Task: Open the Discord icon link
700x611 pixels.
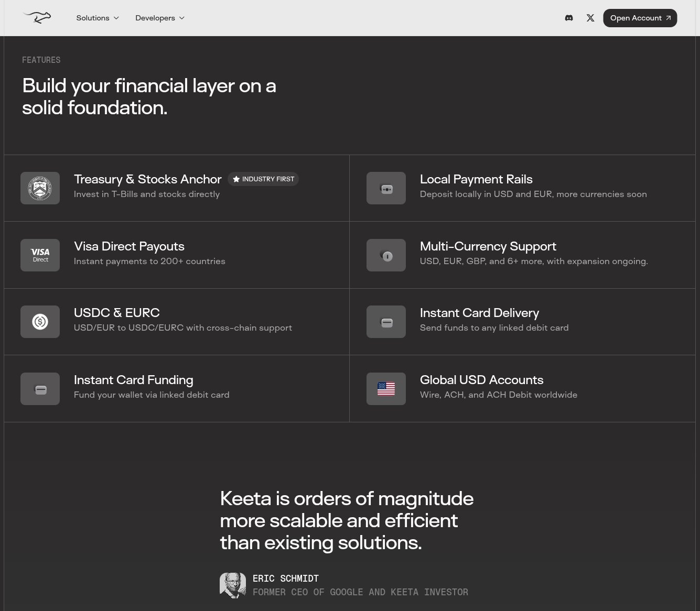Action: pyautogui.click(x=569, y=18)
